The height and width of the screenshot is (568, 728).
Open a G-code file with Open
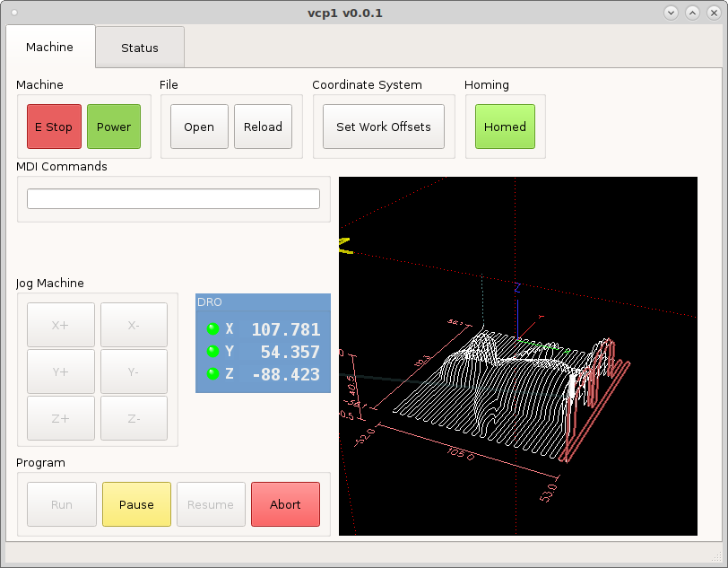[199, 127]
